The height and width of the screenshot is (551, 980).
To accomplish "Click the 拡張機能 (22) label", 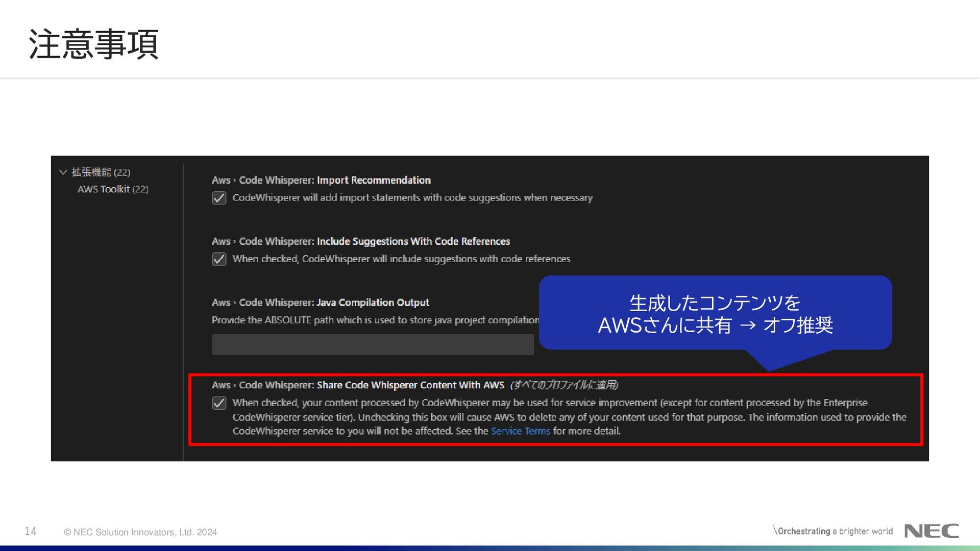I will 101,172.
